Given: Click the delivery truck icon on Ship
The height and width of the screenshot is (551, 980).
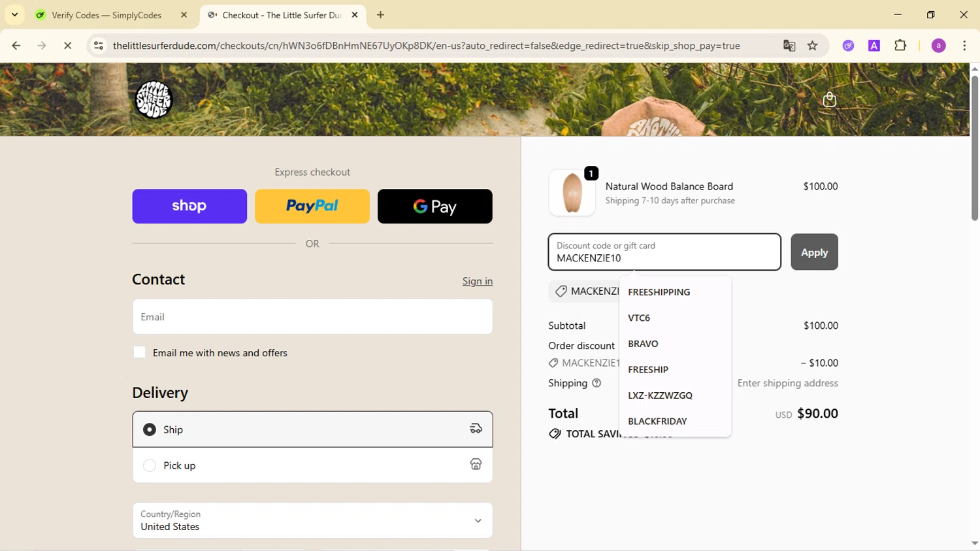Looking at the screenshot, I should (x=476, y=429).
